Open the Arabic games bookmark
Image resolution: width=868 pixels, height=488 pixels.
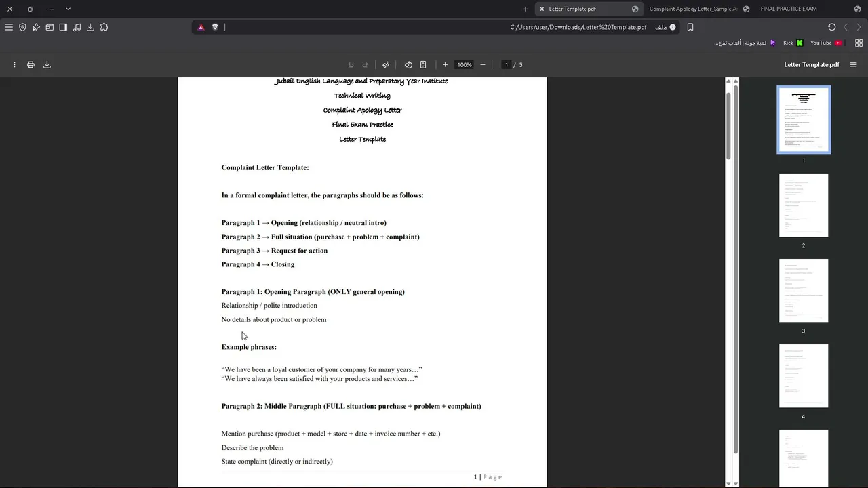(745, 43)
